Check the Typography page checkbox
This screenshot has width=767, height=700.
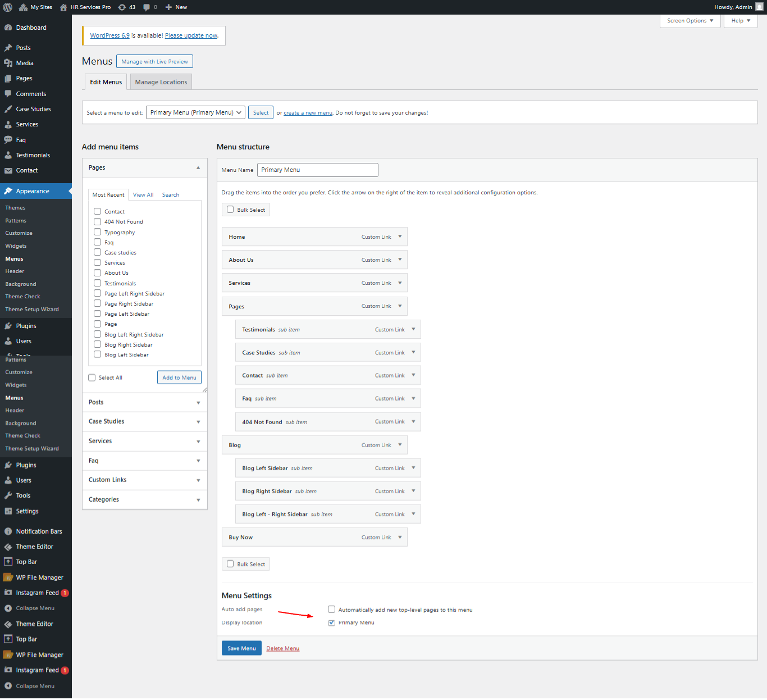pos(98,232)
